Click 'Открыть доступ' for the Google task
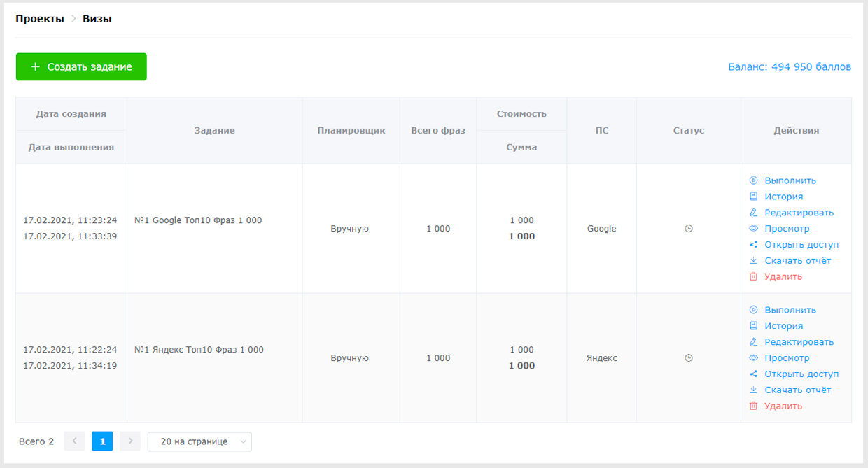 (801, 245)
